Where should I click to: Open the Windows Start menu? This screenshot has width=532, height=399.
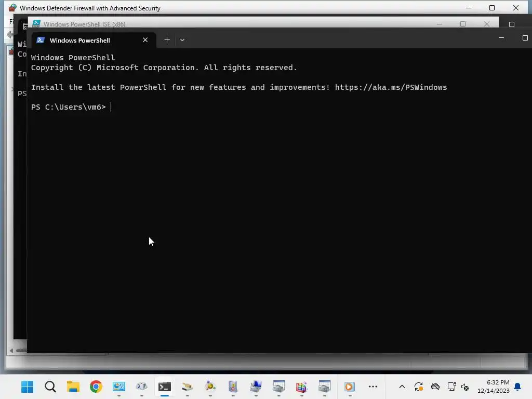(28, 387)
